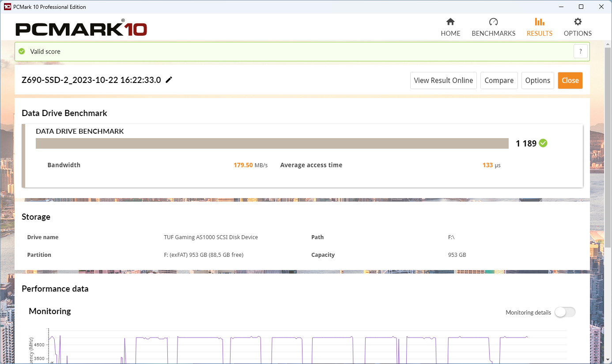Click the green check next to score 1 189

(543, 143)
